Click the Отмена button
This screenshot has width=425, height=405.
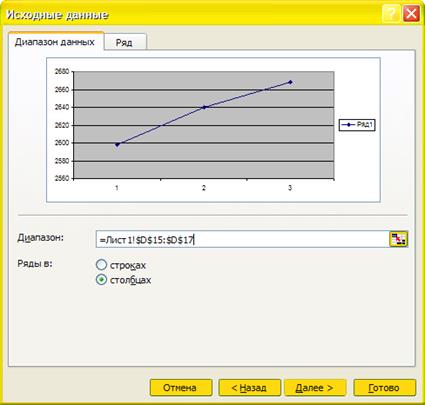tap(181, 388)
